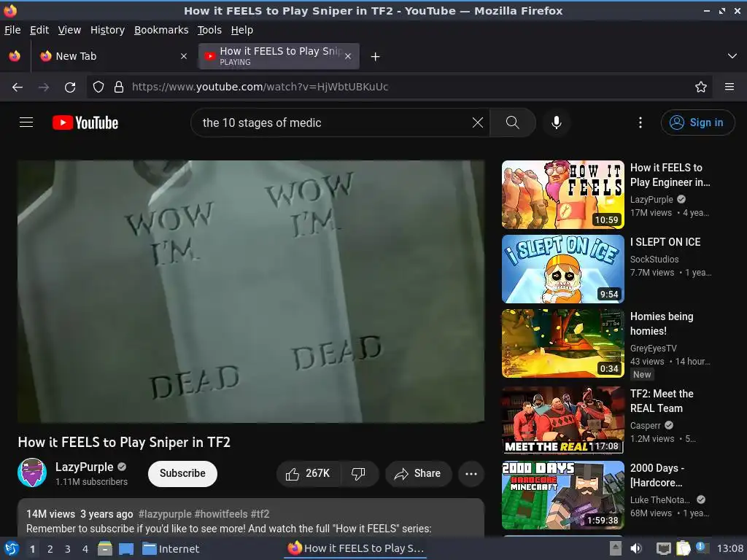This screenshot has height=560, width=747.
Task: Open the View menu
Action: pos(69,30)
